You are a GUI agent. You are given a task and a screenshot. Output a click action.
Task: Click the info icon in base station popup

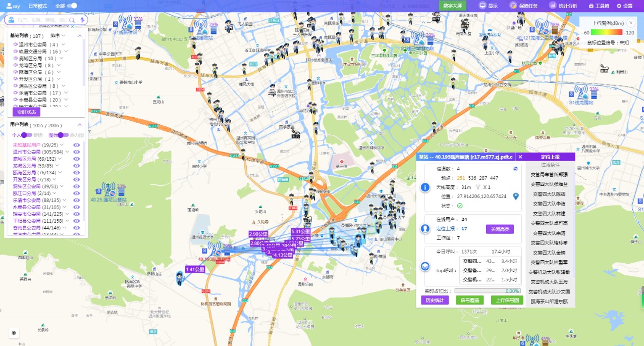[425, 187]
